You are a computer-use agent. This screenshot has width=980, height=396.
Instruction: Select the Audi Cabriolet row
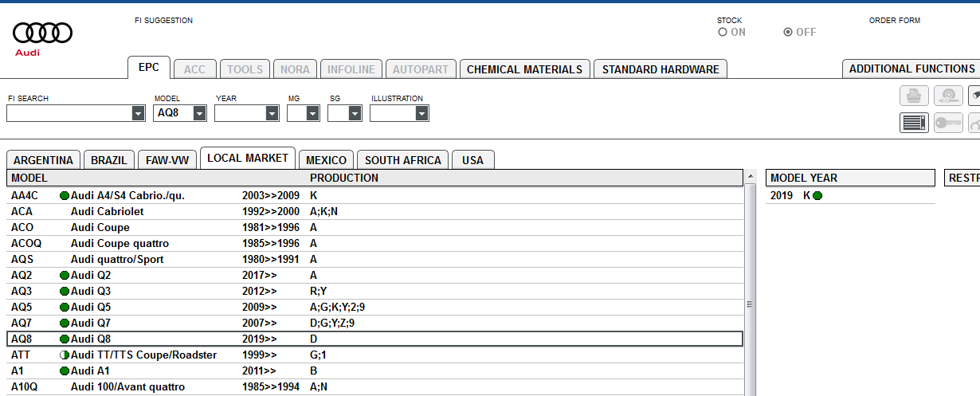click(x=374, y=211)
